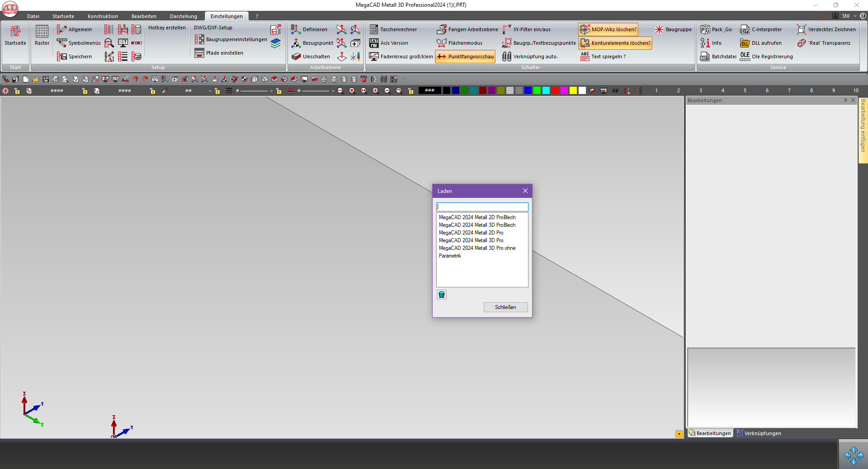Open the Datei menu tab

pyautogui.click(x=33, y=16)
